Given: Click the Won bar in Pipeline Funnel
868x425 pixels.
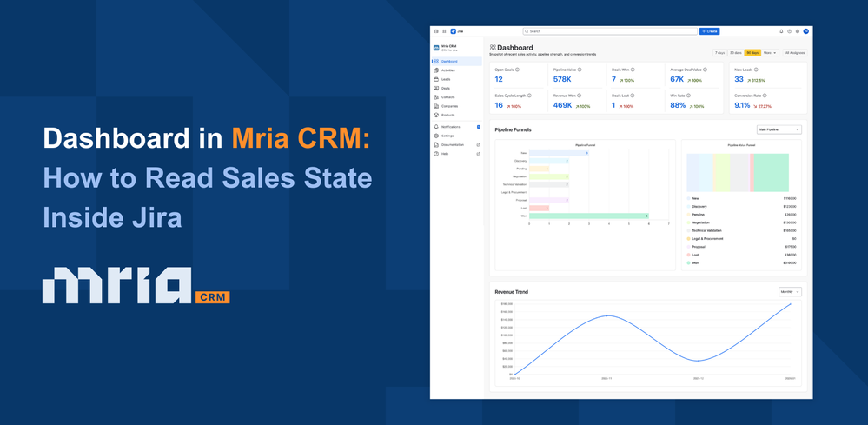Looking at the screenshot, I should coord(589,216).
